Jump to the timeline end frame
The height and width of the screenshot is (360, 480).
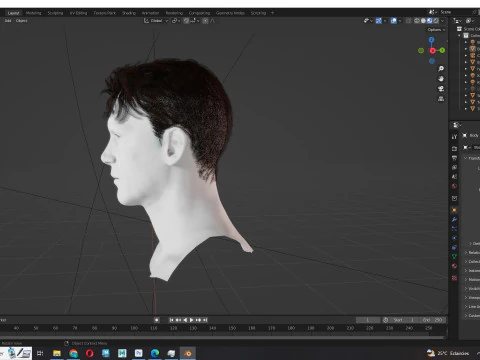point(205,320)
